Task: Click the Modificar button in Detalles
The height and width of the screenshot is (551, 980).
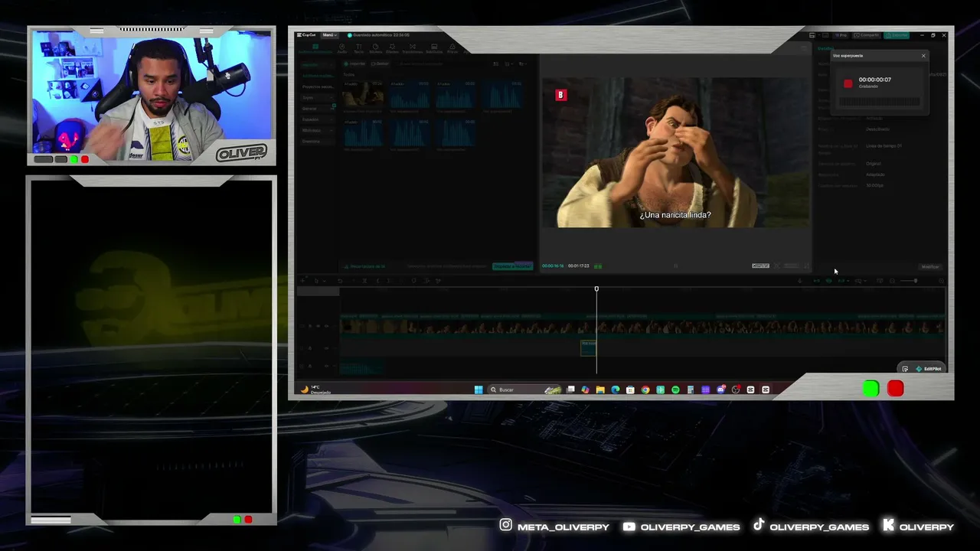Action: [930, 267]
